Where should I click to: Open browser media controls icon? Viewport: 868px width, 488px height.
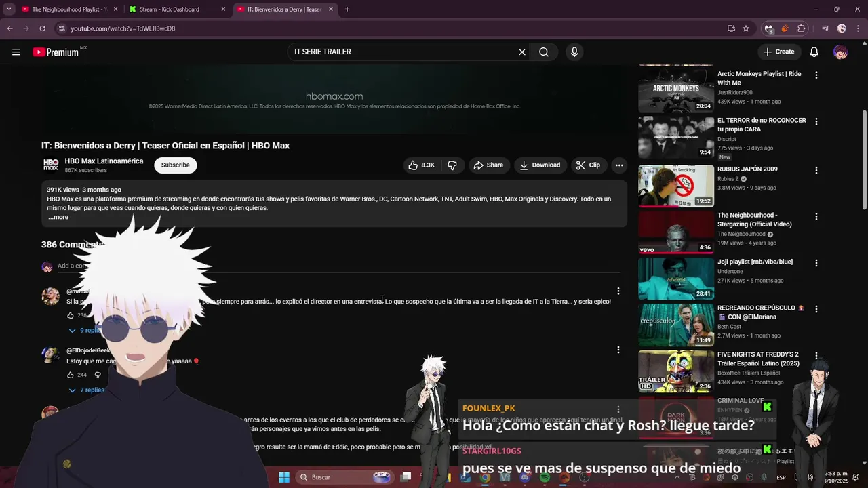click(825, 28)
